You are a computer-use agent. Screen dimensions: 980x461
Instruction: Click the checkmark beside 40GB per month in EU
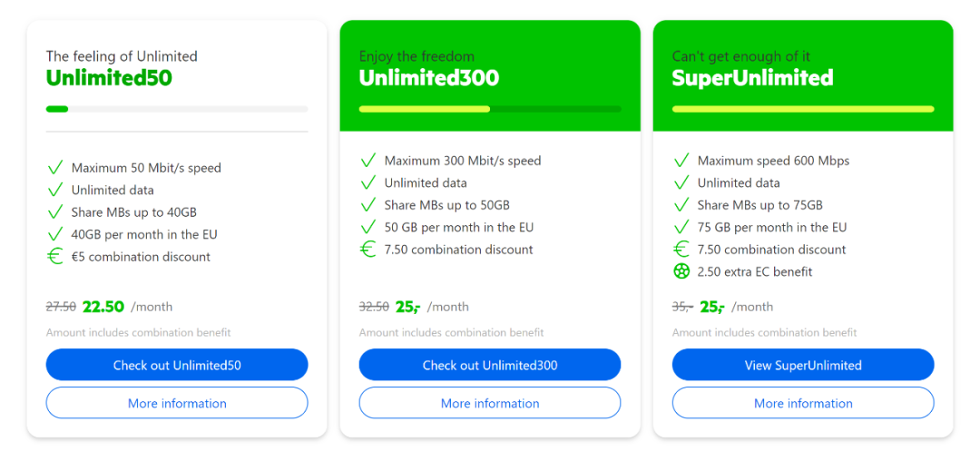(x=55, y=234)
